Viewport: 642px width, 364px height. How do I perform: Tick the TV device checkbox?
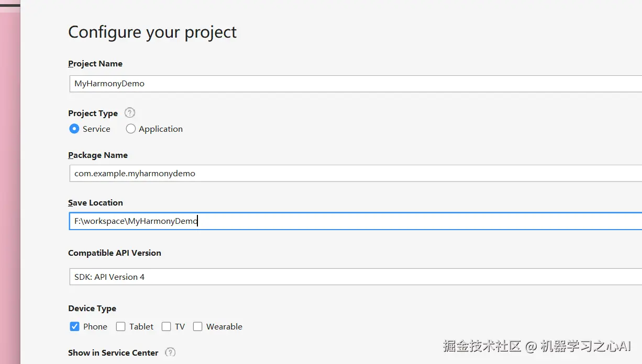click(167, 326)
